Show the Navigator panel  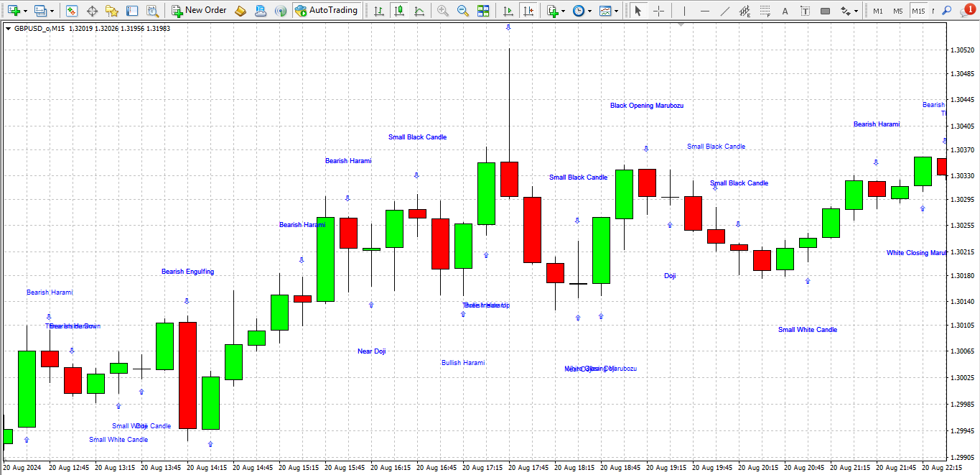coord(111,11)
